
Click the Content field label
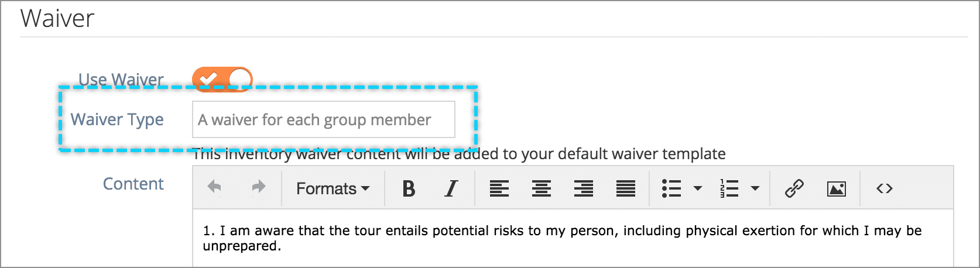[133, 184]
